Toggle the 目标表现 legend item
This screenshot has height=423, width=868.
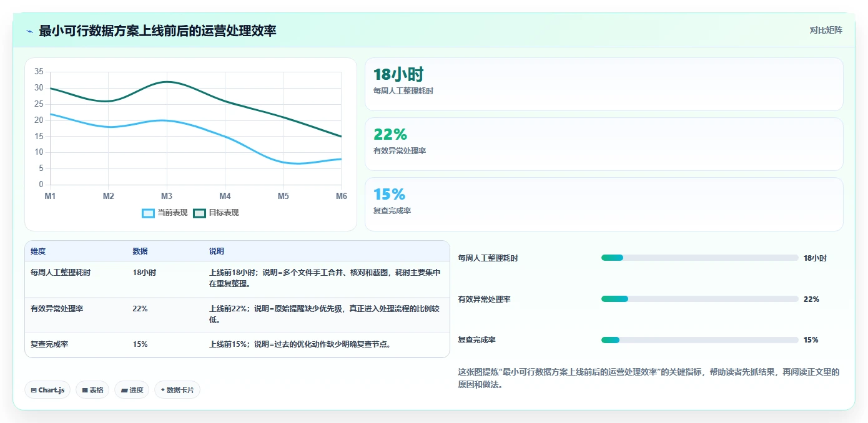216,213
